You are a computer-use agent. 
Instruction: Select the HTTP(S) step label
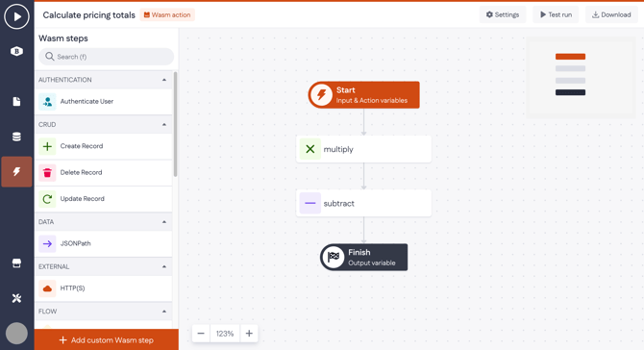72,288
